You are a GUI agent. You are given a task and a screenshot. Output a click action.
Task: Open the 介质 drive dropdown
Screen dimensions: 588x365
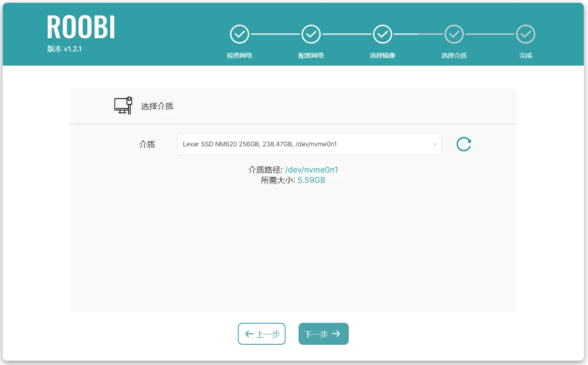[x=309, y=144]
